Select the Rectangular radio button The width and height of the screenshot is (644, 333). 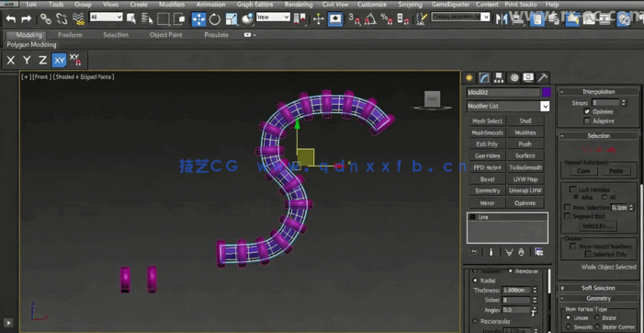476,321
